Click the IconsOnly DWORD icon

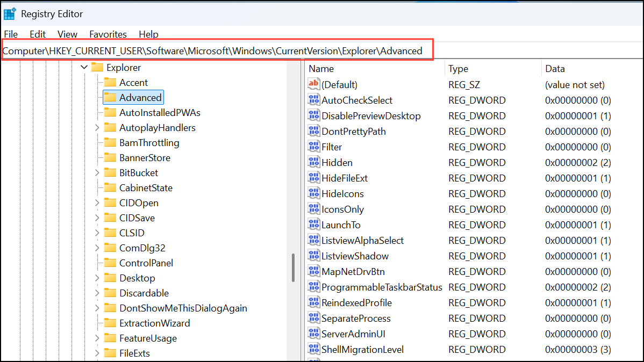[314, 209]
